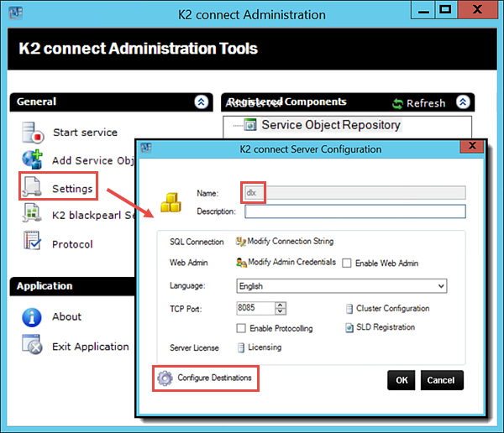Minimize the K2 connect Administration window
The height and width of the screenshot is (433, 504).
(423, 10)
